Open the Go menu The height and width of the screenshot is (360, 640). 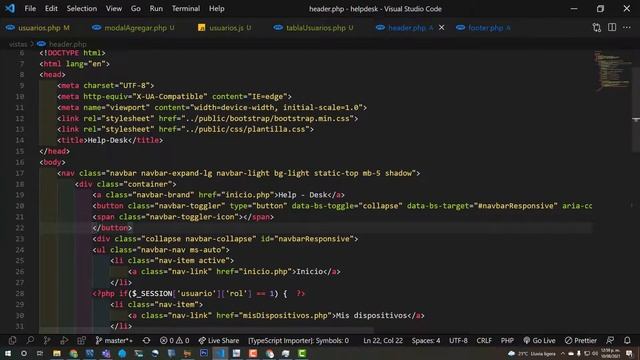pyautogui.click(x=136, y=9)
